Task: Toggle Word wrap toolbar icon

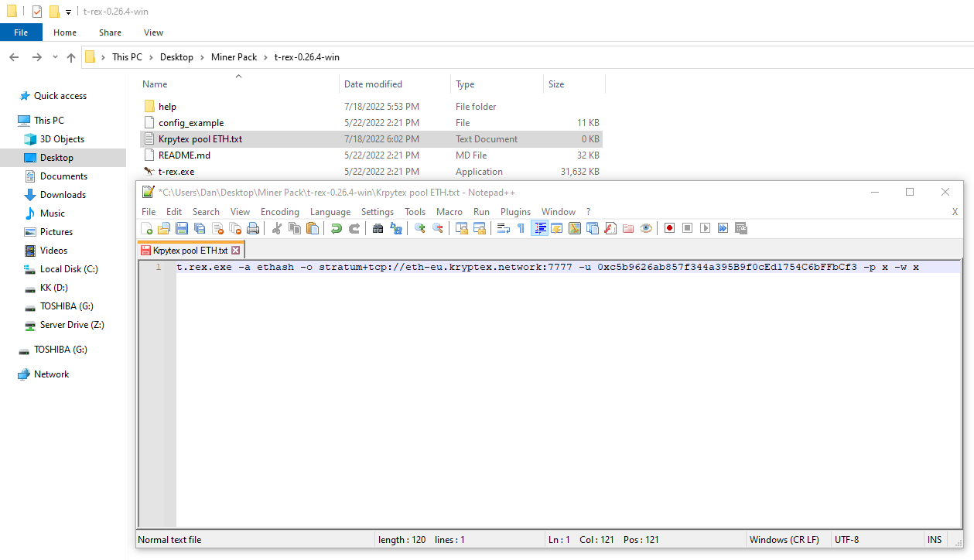Action: 503,228
